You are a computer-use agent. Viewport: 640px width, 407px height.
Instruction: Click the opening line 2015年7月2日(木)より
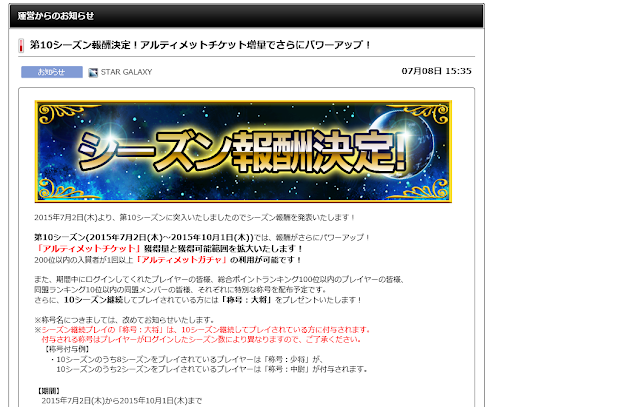195,218
